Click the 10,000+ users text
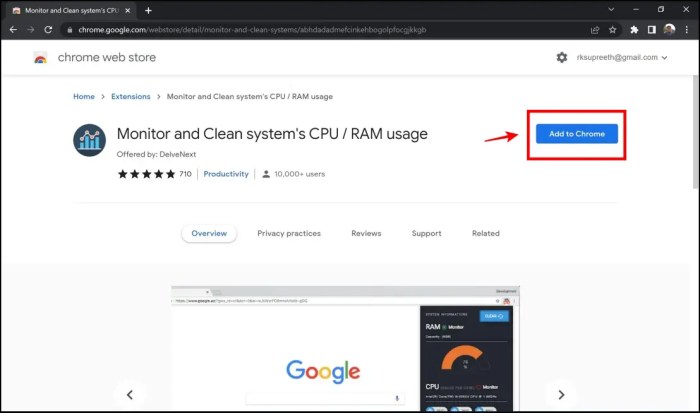Viewport: 700px width, 413px height. tap(300, 174)
